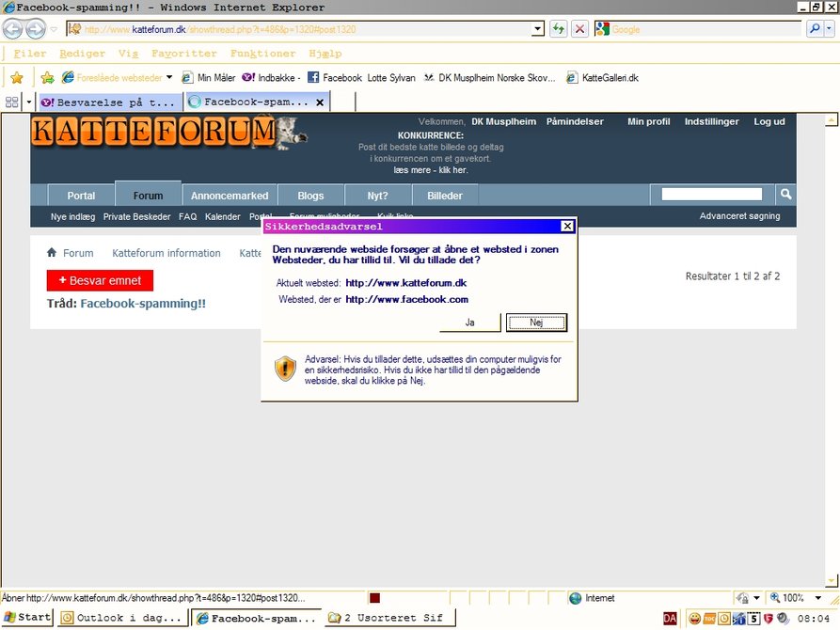Viewport: 840px width, 630px height.
Task: Open DK Musplheim Norske Skov favorite
Action: [x=489, y=78]
